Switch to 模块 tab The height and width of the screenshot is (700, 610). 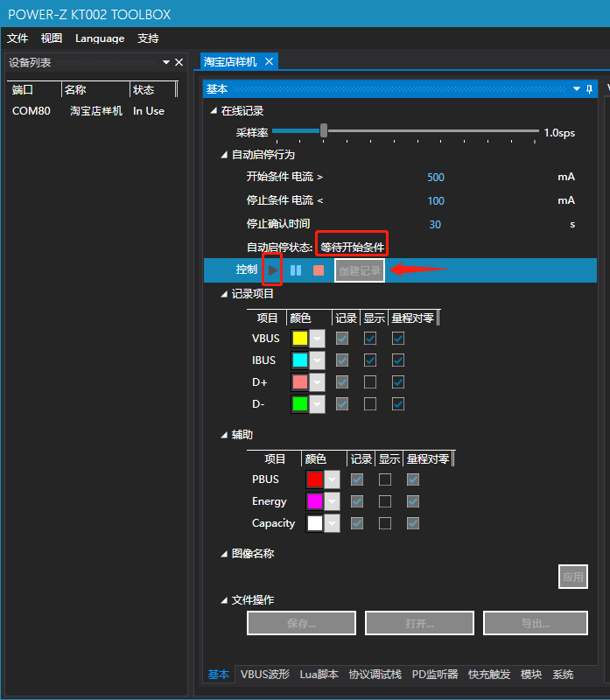click(531, 674)
